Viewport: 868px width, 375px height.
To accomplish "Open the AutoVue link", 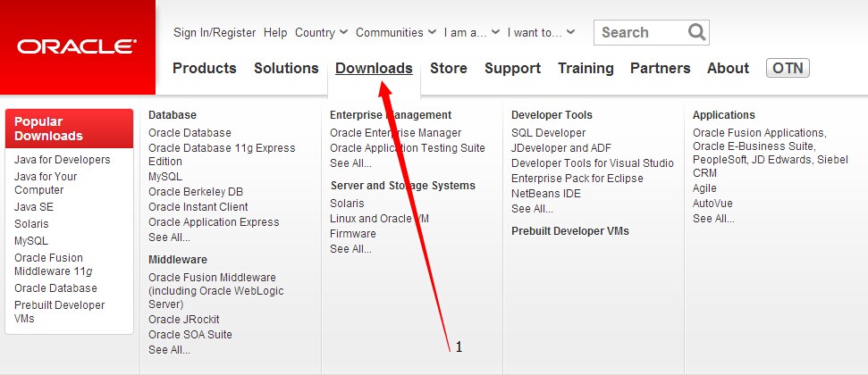I will pos(712,204).
